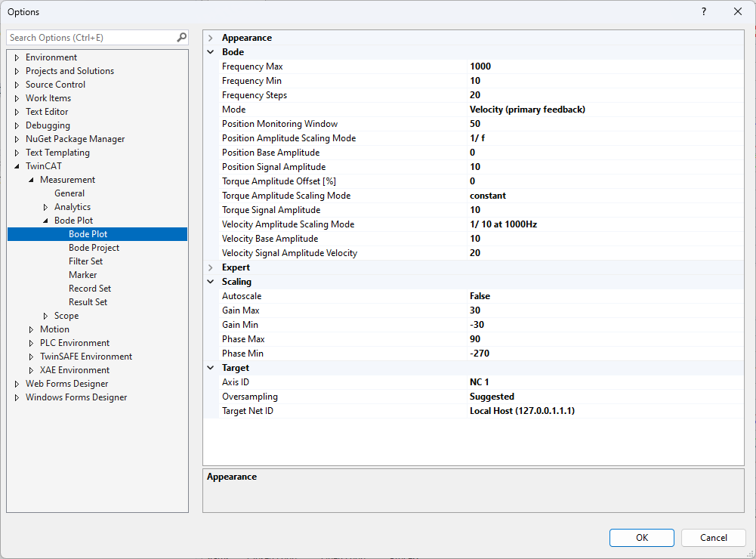Collapse the TwinCAT tree node
This screenshot has width=756, height=559.
(x=17, y=166)
